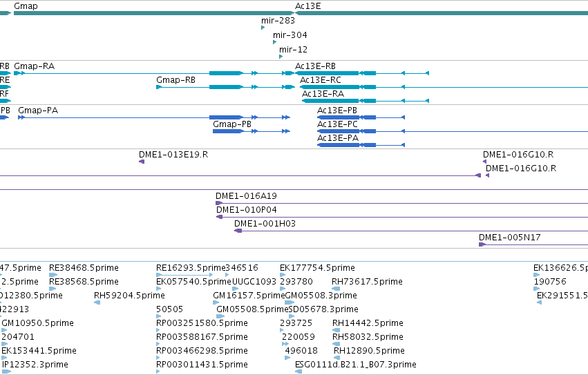
Task: Select the Gmap gene bar
Action: tap(154, 13)
